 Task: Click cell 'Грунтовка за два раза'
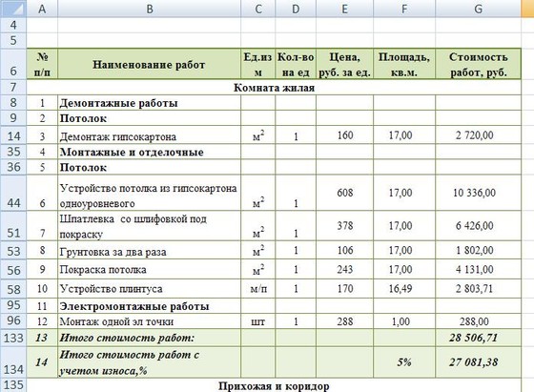pyautogui.click(x=149, y=251)
